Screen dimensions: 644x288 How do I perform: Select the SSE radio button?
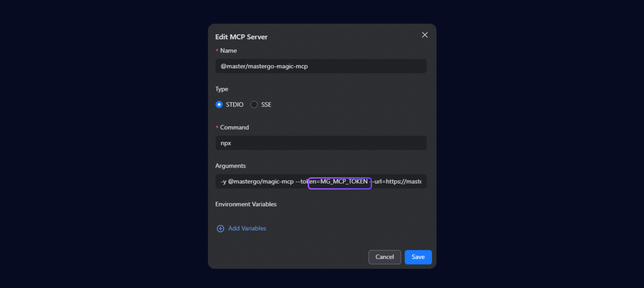click(x=254, y=104)
